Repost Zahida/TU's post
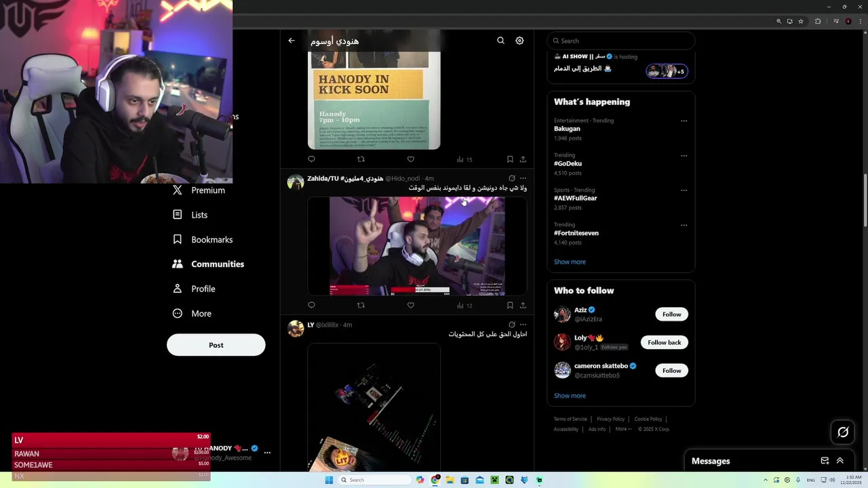This screenshot has height=488, width=868. pyautogui.click(x=361, y=305)
